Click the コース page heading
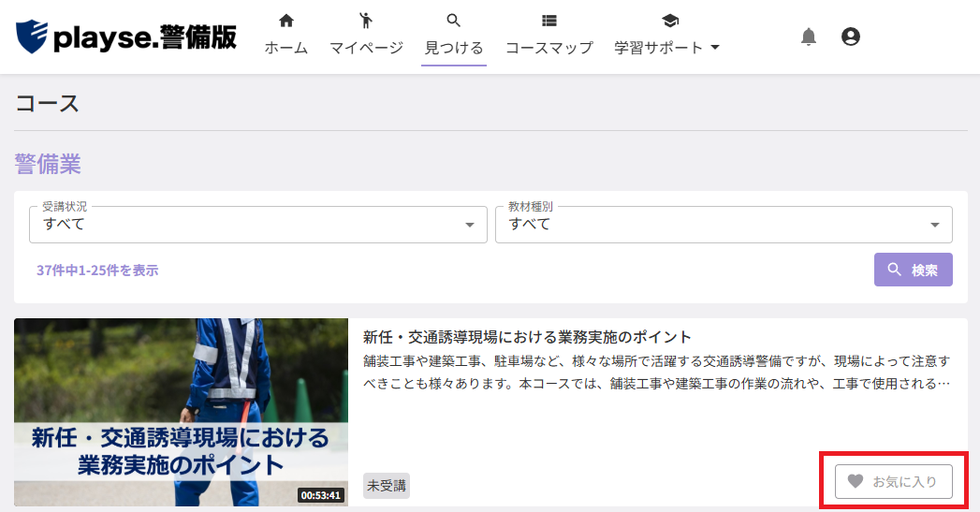The height and width of the screenshot is (512, 980). pos(47,103)
